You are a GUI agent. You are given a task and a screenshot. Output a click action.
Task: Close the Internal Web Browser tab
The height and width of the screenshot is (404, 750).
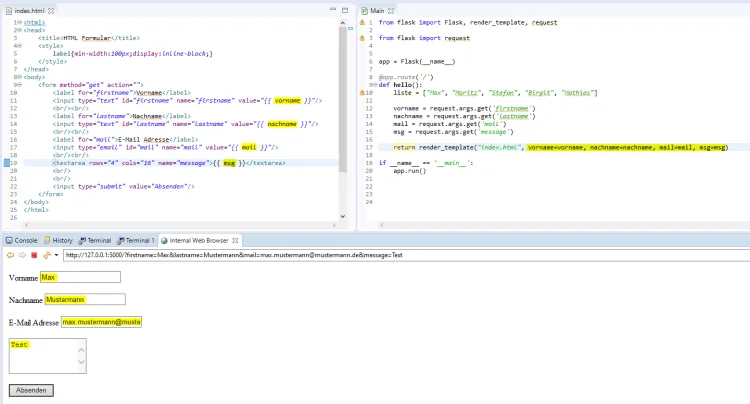pyautogui.click(x=237, y=241)
